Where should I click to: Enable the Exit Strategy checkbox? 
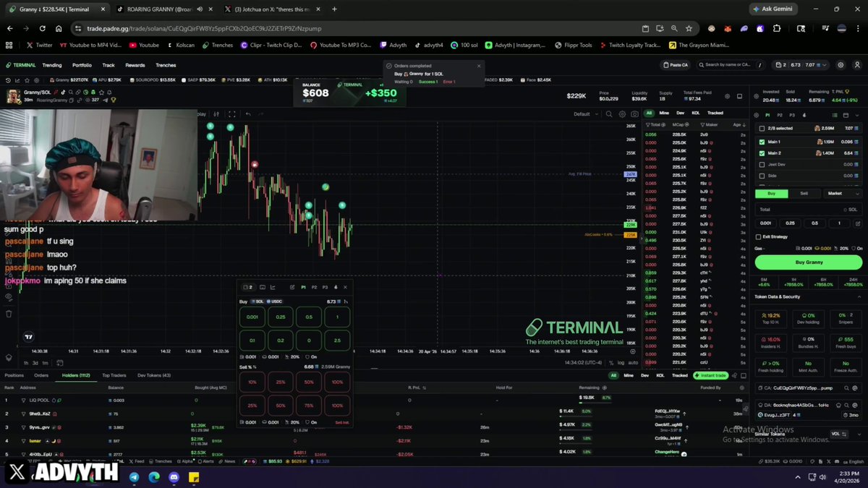point(758,236)
